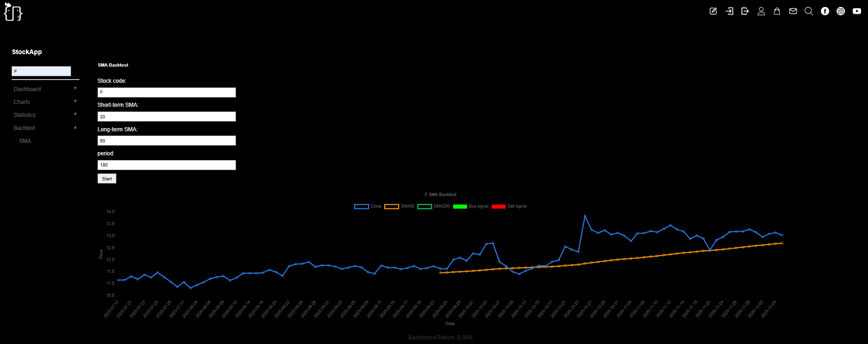Open the user profile icon
The width and height of the screenshot is (868, 344).
(x=761, y=11)
